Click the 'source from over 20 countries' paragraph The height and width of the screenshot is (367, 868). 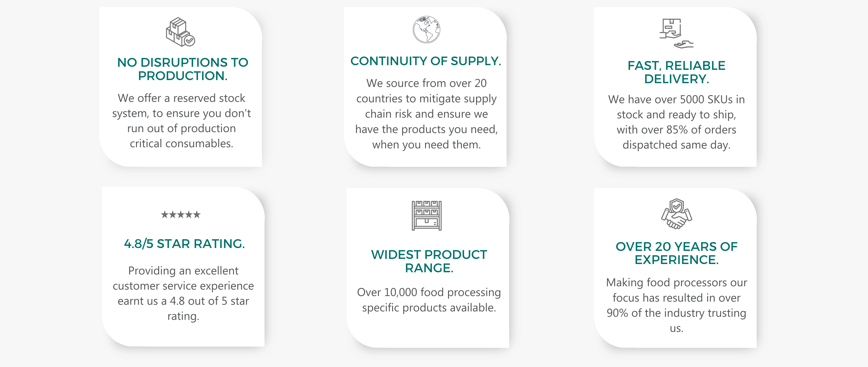click(x=427, y=114)
